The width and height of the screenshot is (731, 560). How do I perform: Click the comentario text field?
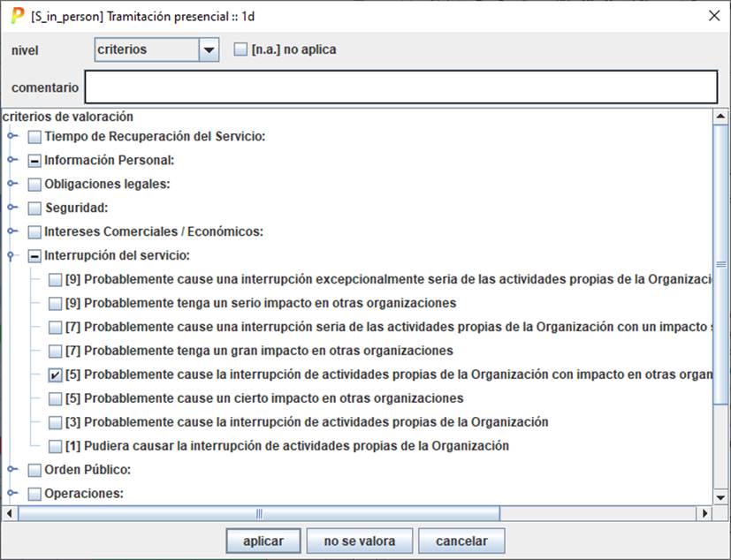click(x=400, y=87)
